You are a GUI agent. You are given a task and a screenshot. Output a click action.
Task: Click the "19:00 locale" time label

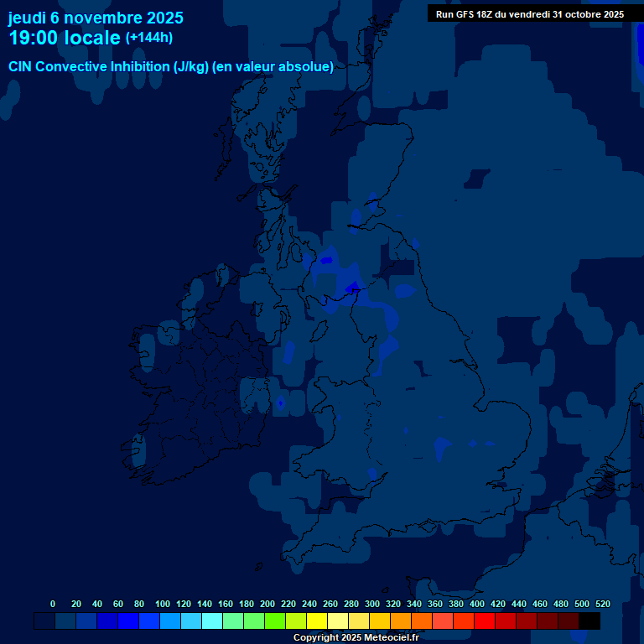click(x=65, y=38)
